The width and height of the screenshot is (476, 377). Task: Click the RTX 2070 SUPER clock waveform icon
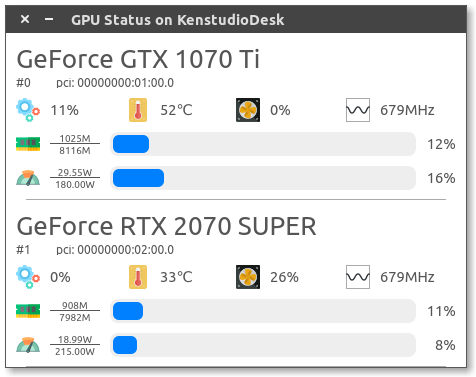(x=358, y=277)
